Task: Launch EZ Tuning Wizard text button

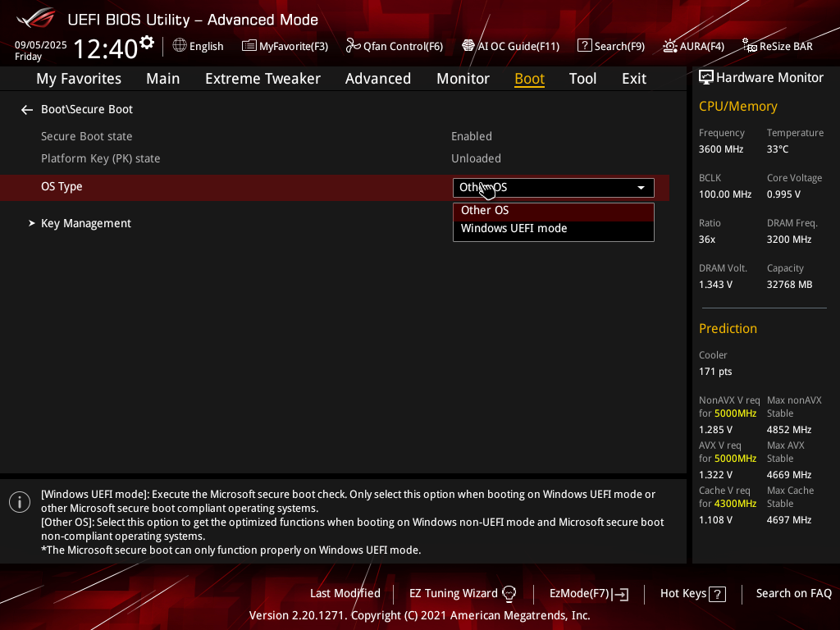Action: 453,594
